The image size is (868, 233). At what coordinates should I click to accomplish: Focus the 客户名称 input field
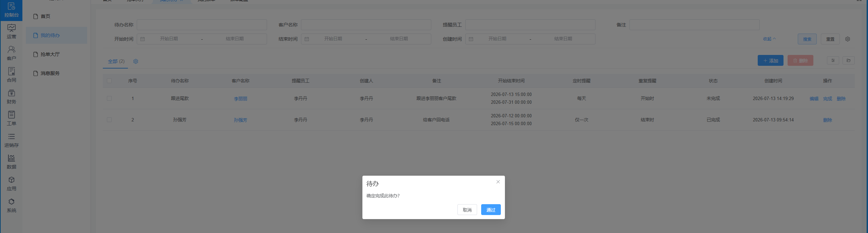pos(366,25)
